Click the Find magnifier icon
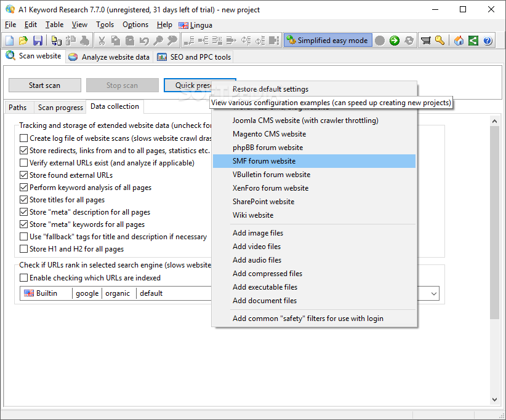Image resolution: width=506 pixels, height=420 pixels. click(158, 41)
